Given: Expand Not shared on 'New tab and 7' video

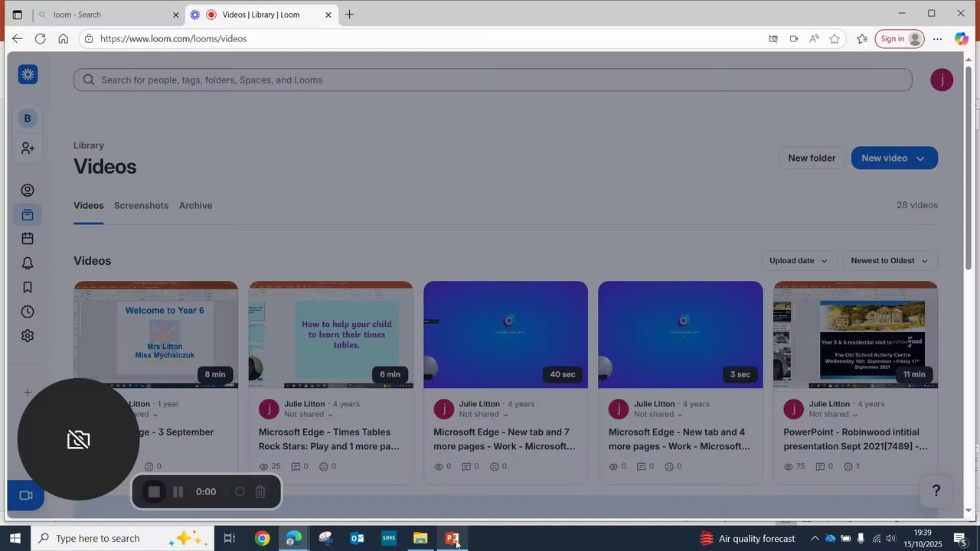Looking at the screenshot, I should (484, 415).
